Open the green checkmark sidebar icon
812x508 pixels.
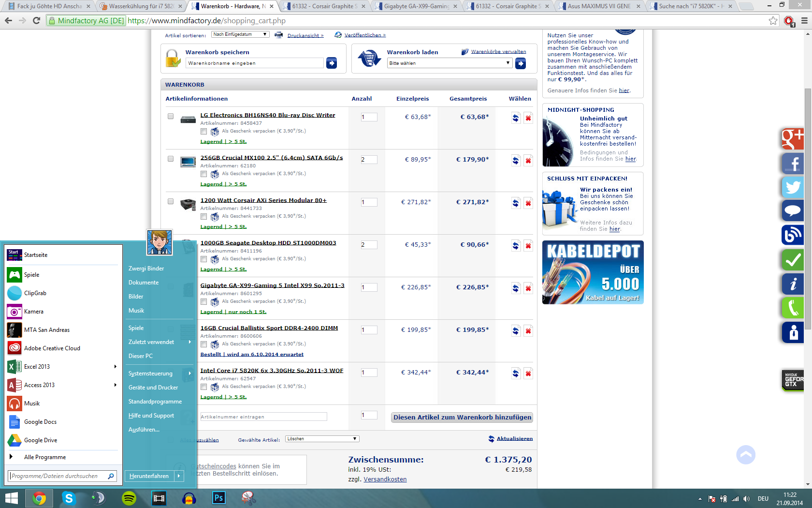(793, 260)
